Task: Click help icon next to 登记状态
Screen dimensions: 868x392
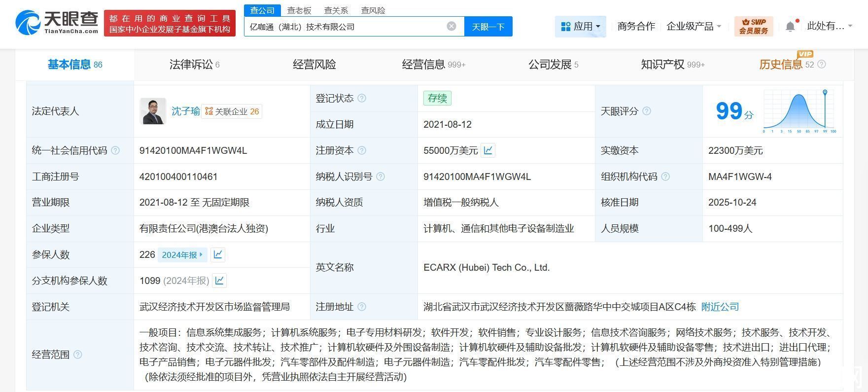Action: click(x=362, y=98)
